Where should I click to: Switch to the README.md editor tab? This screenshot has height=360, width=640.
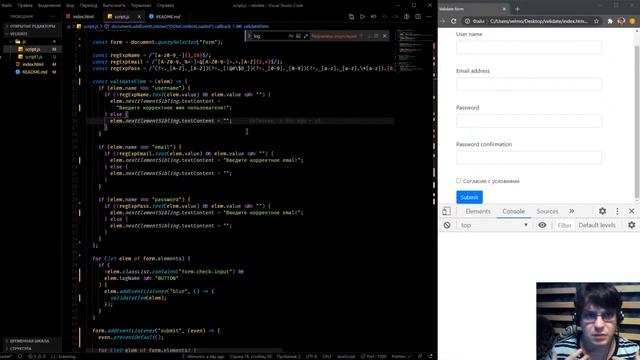165,17
